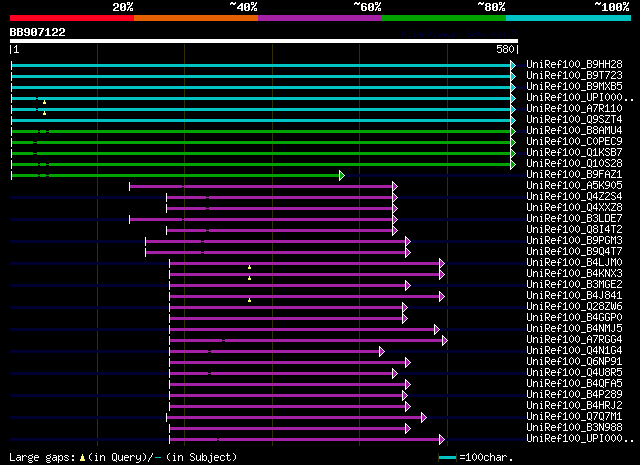Click yellow gap marker under B4KNX3 bar
Image resolution: width=640 pixels, height=465 pixels.
pos(249,278)
